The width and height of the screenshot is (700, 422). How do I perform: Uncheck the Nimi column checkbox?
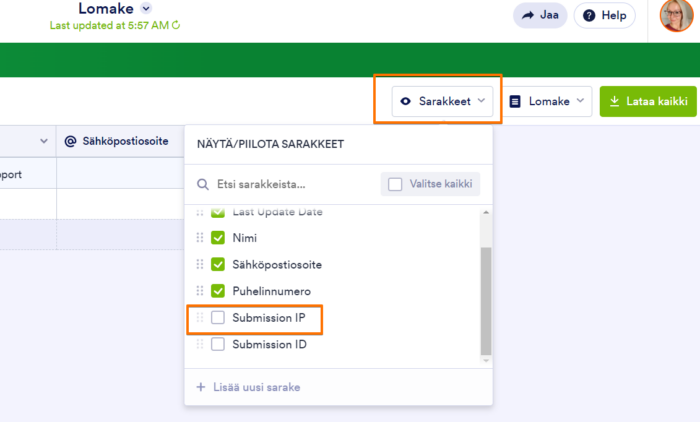pyautogui.click(x=218, y=238)
